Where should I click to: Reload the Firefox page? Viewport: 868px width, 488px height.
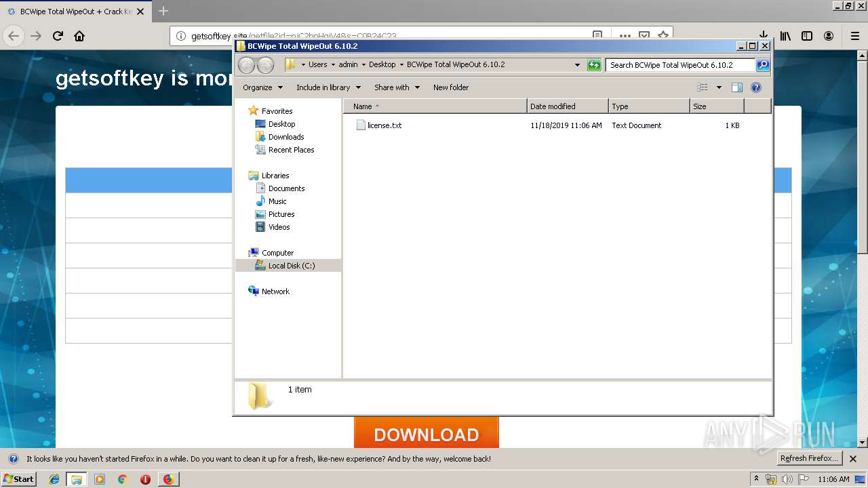click(x=58, y=36)
